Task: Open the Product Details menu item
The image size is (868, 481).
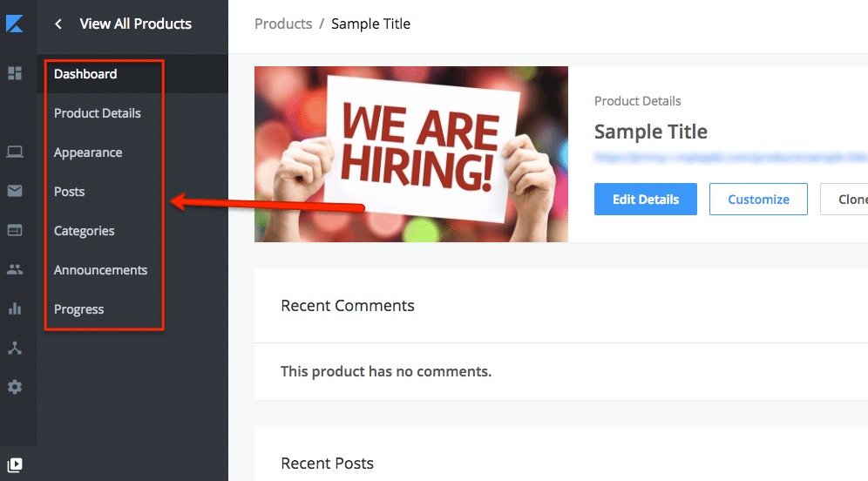Action: pyautogui.click(x=97, y=113)
